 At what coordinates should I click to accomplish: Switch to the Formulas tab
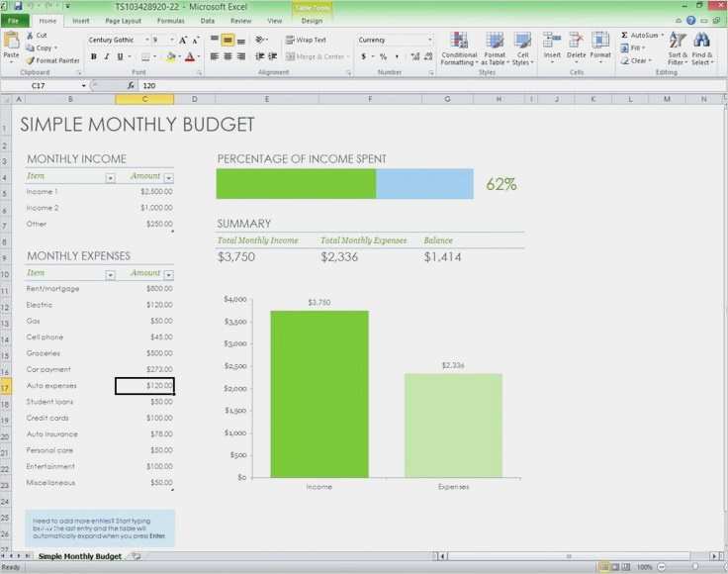tap(170, 21)
